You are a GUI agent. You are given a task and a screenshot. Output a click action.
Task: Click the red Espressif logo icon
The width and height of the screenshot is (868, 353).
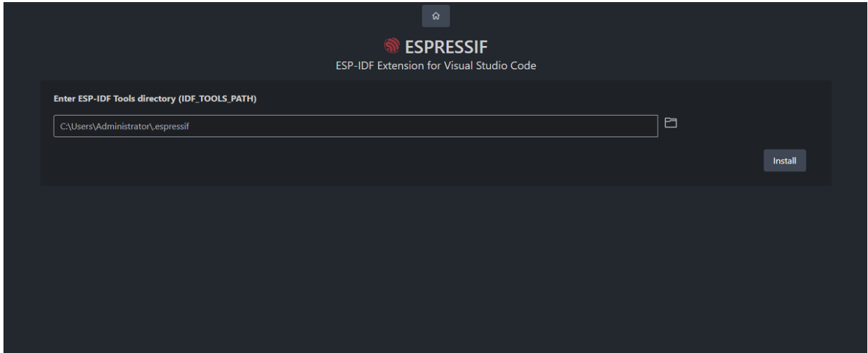(390, 46)
